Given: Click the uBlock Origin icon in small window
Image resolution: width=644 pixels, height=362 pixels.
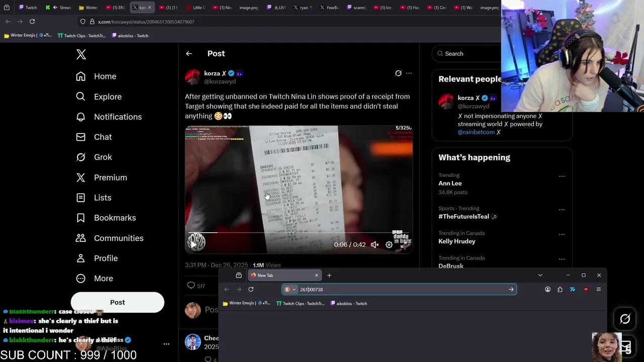Looking at the screenshot, I should coord(586,290).
